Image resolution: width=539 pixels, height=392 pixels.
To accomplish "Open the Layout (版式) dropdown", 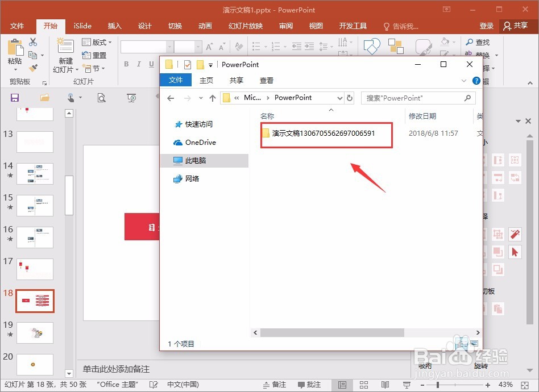I will point(97,42).
